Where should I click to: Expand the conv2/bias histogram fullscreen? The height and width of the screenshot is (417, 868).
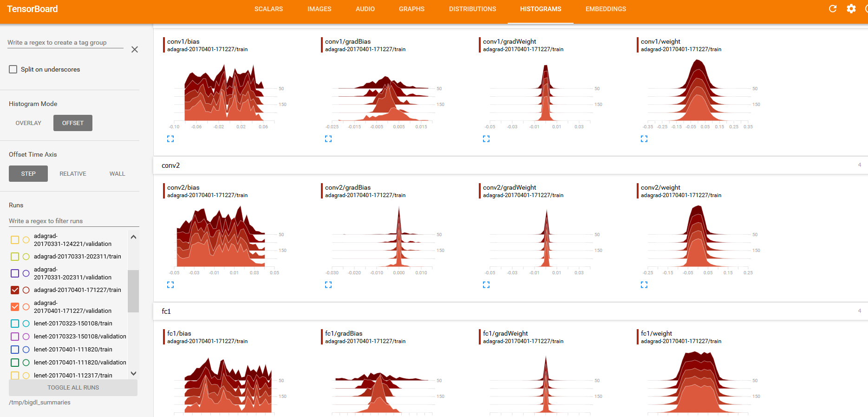point(170,285)
